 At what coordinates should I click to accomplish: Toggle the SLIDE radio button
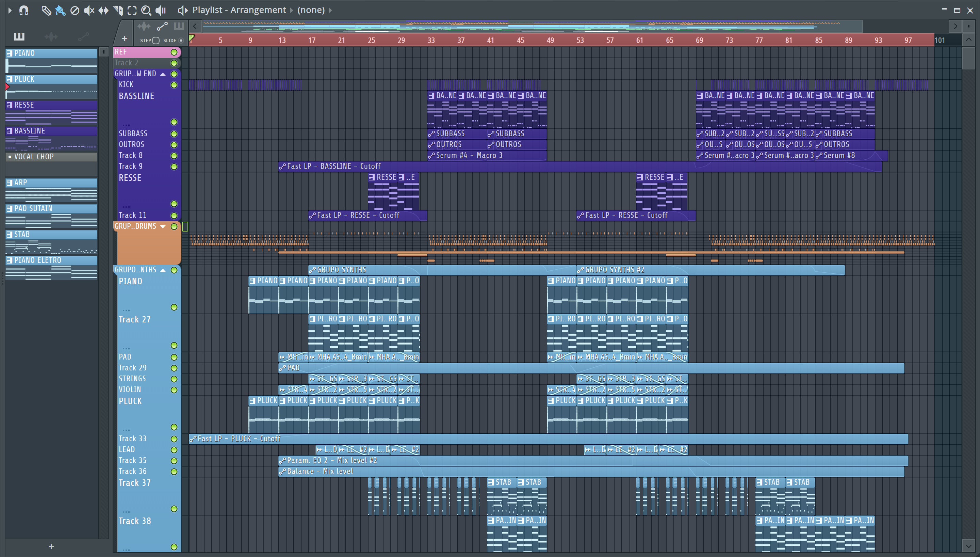pyautogui.click(x=181, y=41)
